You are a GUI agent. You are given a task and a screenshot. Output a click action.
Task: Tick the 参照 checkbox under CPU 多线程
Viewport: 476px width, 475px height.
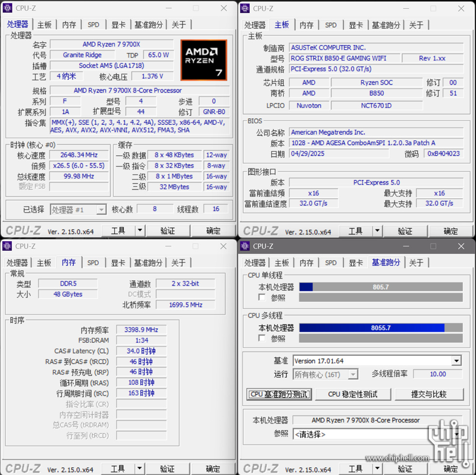pos(262,337)
